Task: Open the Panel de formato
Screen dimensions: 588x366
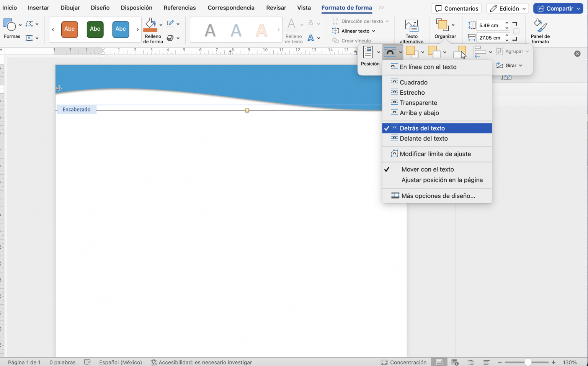Action: (540, 29)
